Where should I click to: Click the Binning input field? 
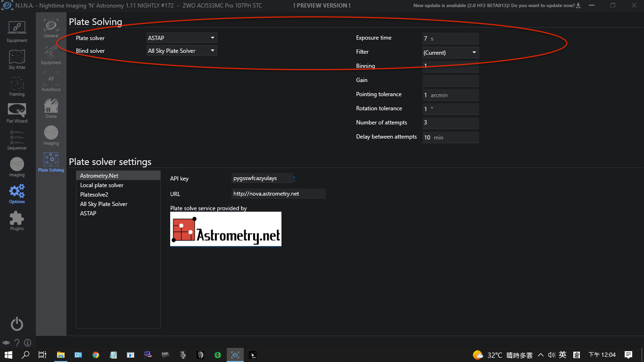[451, 66]
